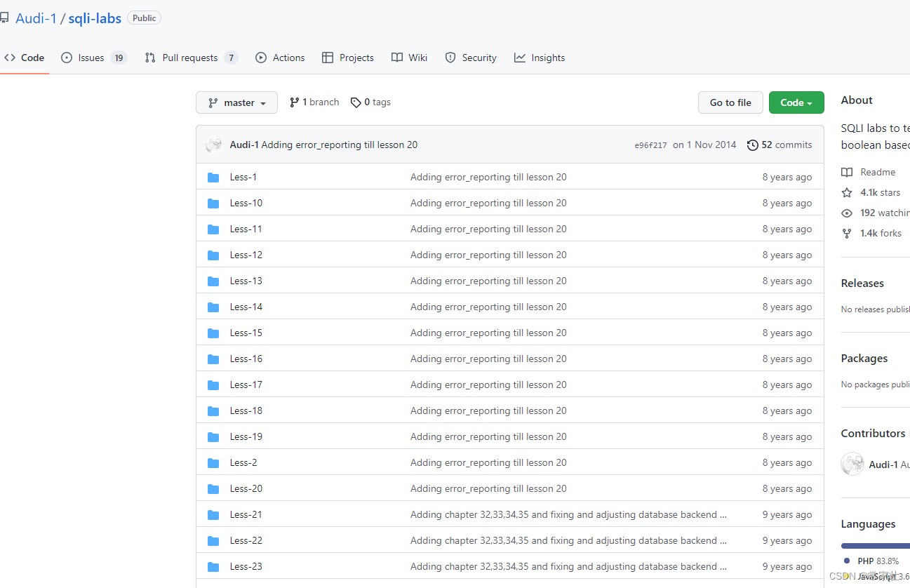Click folder icon for Less-2

pyautogui.click(x=213, y=463)
